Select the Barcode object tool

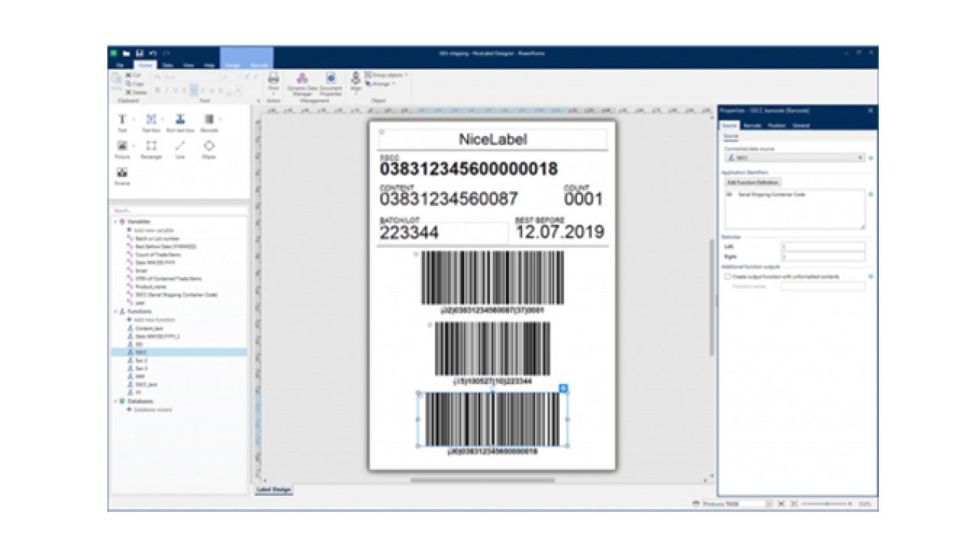click(x=209, y=122)
